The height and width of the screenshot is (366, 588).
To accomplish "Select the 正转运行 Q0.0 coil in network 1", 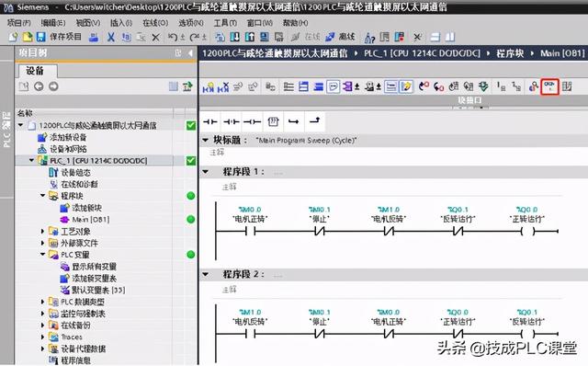I will coord(526,231).
